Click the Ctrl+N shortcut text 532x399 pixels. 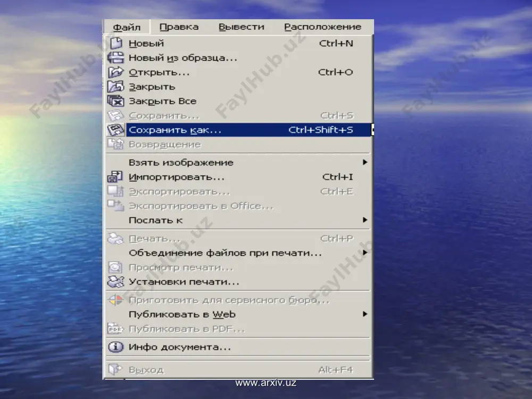point(336,44)
